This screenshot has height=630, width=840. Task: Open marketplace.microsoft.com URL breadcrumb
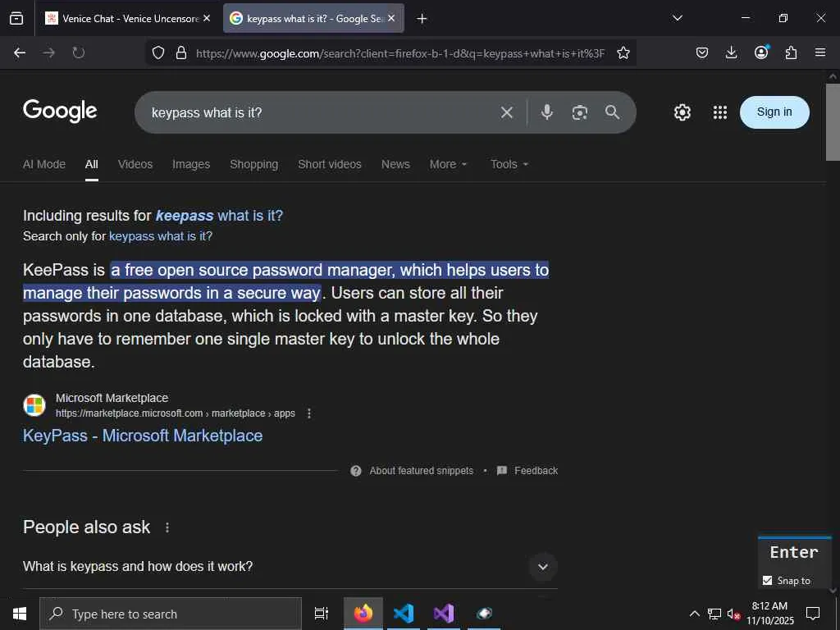[176, 413]
